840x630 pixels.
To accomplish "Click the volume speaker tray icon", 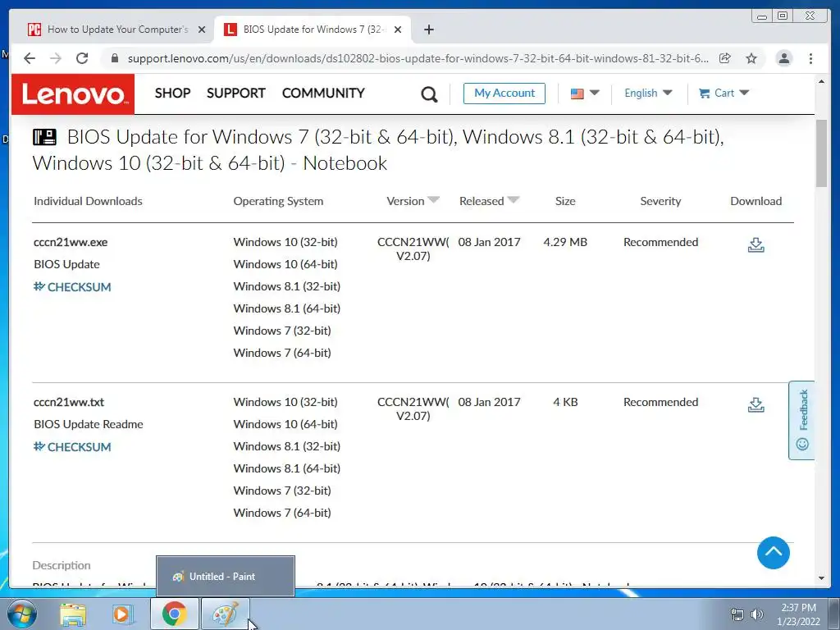I will click(757, 614).
